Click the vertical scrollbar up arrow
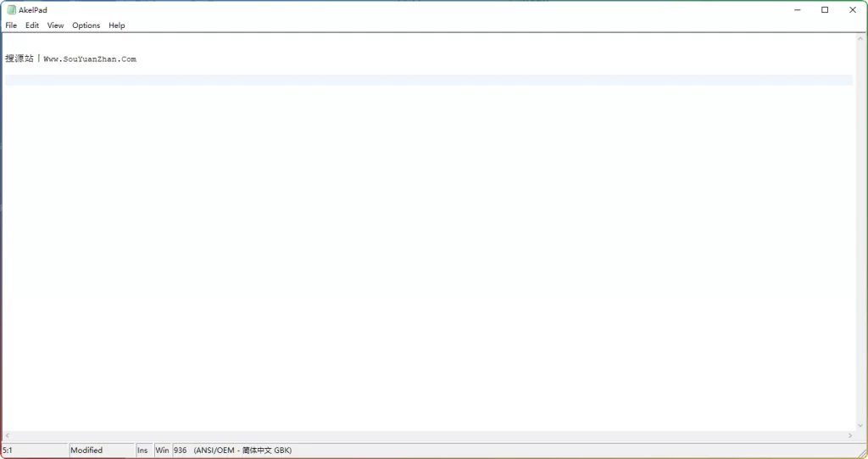Viewport: 868px width, 459px height. coord(860,39)
